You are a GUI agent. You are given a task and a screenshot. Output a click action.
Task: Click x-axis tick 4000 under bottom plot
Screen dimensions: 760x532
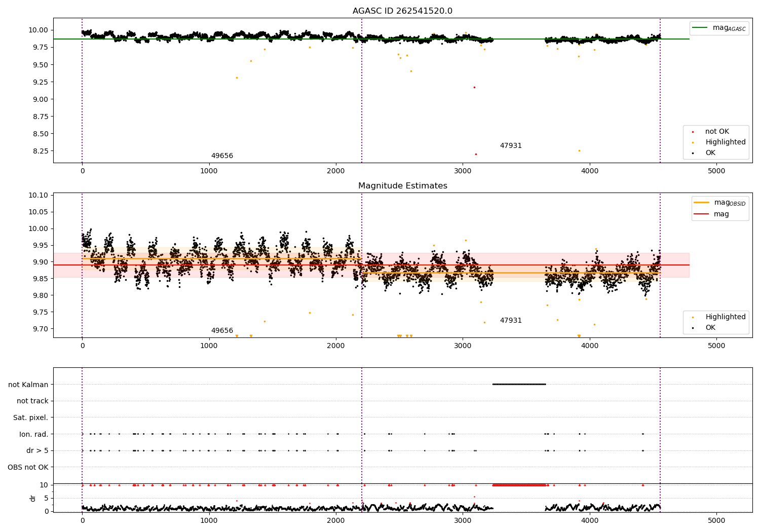tap(590, 520)
